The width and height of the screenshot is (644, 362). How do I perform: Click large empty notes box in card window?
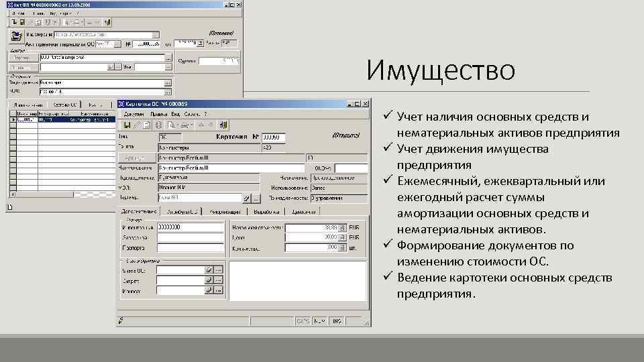tap(297, 281)
